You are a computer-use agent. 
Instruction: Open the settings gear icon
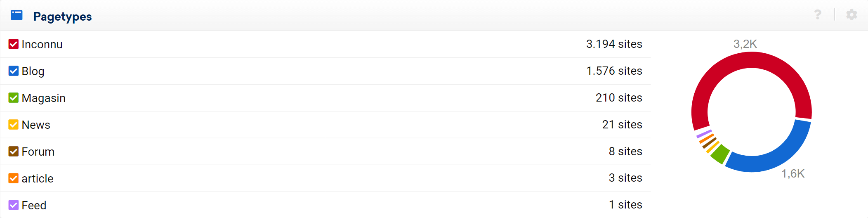coord(851,15)
